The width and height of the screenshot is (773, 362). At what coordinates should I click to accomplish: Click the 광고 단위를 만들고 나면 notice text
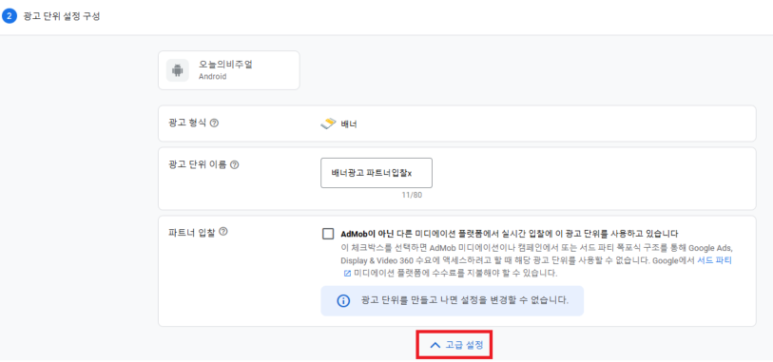[x=465, y=300]
